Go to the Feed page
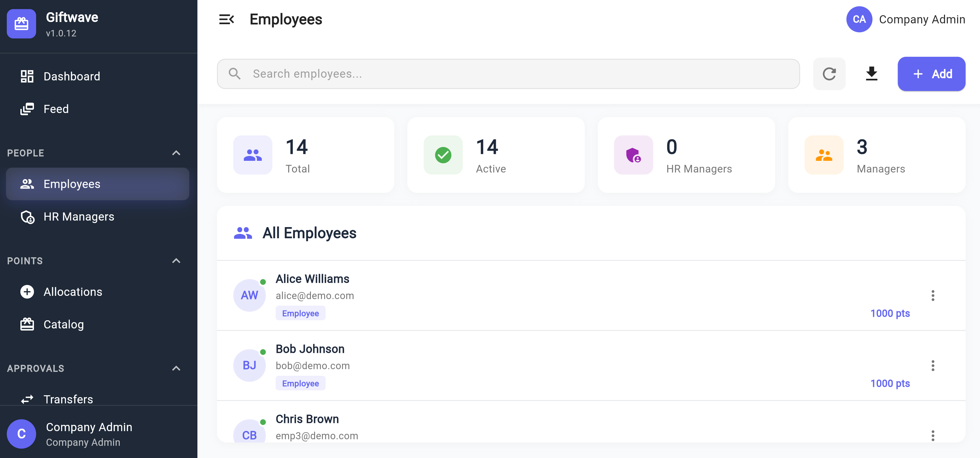This screenshot has height=458, width=980. click(97, 109)
